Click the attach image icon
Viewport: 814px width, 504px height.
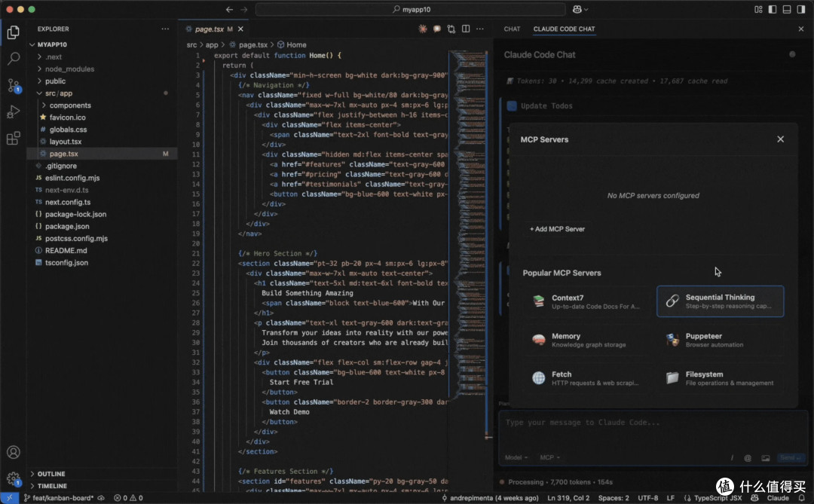[x=765, y=458]
